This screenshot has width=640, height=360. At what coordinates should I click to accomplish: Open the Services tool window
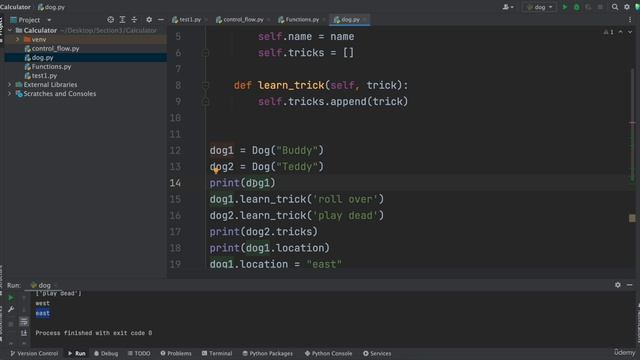pos(377,353)
